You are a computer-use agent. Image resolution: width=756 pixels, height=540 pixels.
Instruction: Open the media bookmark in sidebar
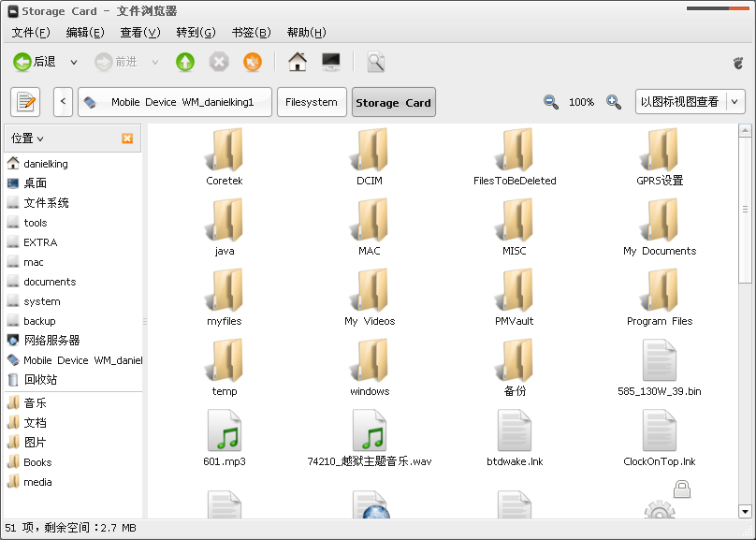coord(73,482)
